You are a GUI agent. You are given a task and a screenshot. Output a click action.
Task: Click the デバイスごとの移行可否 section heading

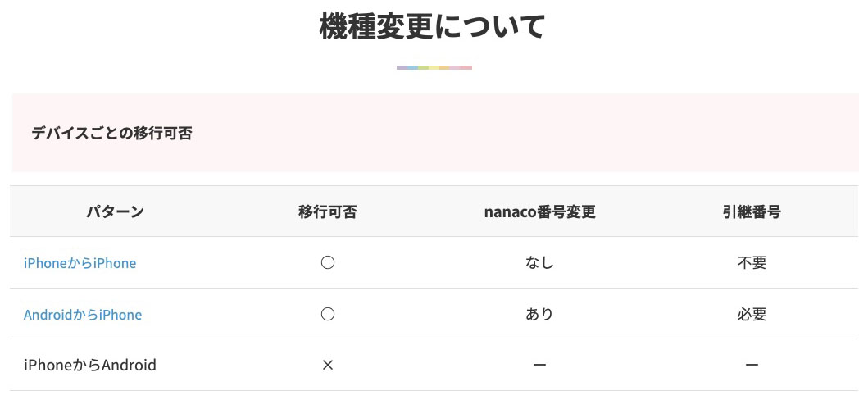pyautogui.click(x=111, y=133)
